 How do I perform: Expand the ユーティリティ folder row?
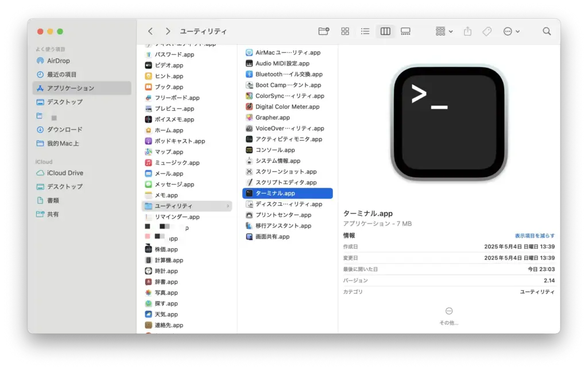pos(187,206)
